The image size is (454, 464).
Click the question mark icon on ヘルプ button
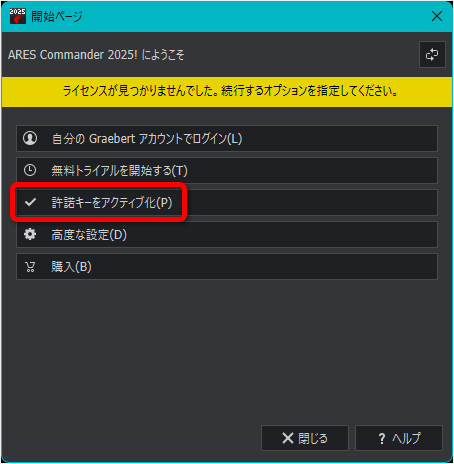(382, 438)
